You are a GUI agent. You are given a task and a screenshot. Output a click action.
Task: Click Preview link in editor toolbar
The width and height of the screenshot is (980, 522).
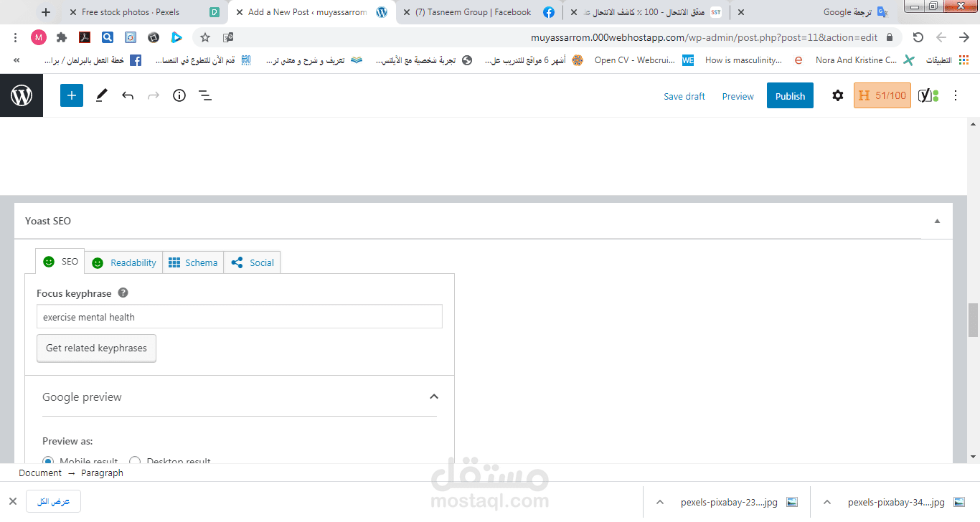pos(738,96)
